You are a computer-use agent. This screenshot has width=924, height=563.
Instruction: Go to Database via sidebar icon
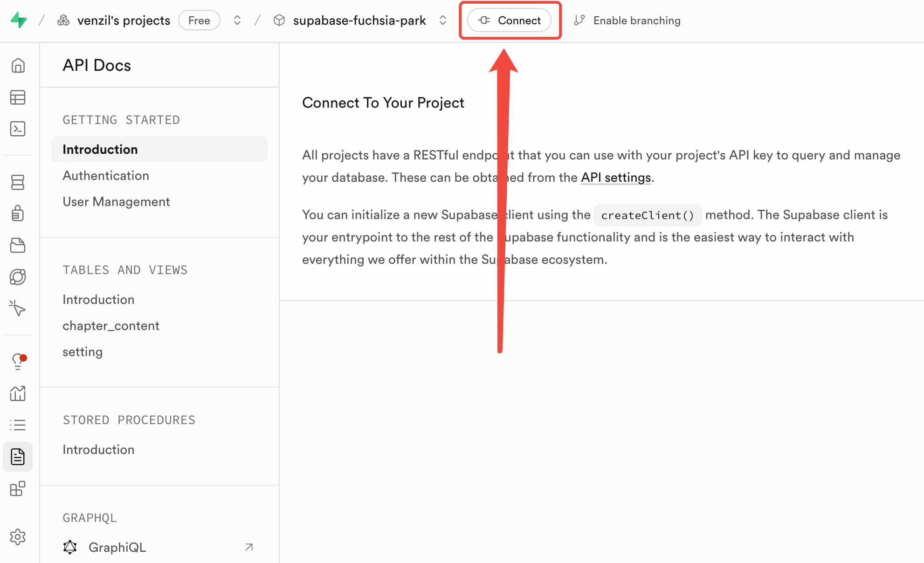[18, 182]
